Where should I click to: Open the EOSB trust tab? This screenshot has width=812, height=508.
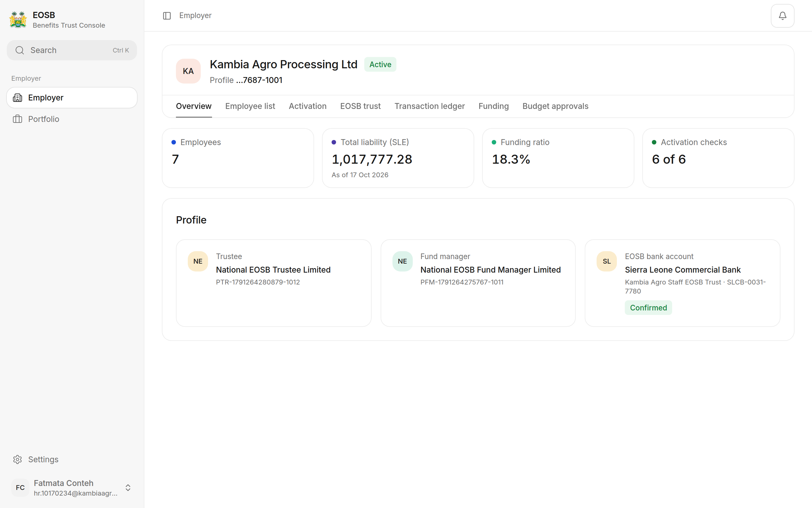click(360, 106)
